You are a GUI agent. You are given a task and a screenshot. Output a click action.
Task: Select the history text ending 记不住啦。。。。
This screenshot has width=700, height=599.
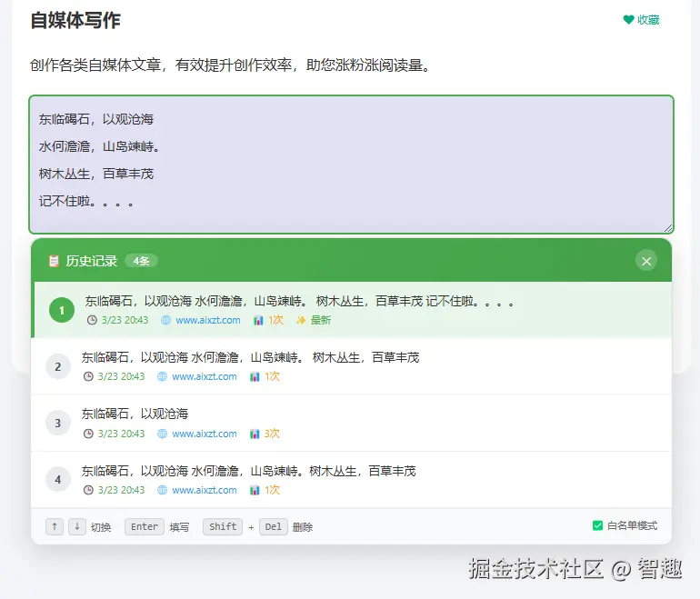click(x=300, y=301)
